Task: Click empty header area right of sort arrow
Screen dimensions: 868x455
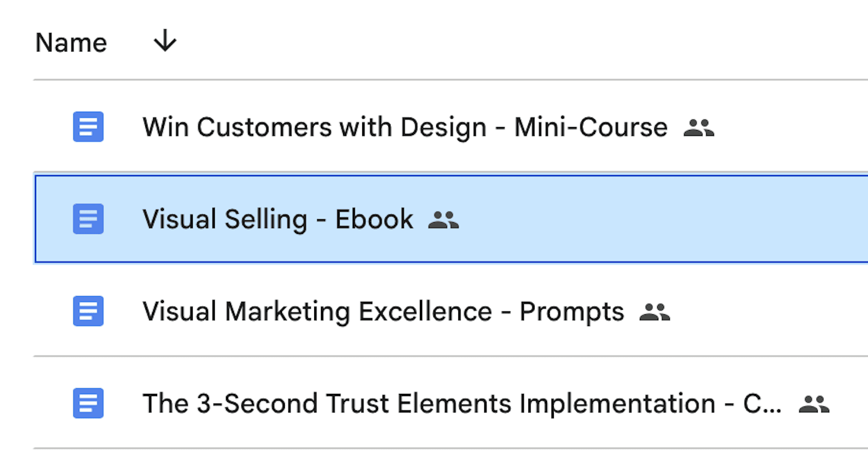Action: (x=509, y=42)
